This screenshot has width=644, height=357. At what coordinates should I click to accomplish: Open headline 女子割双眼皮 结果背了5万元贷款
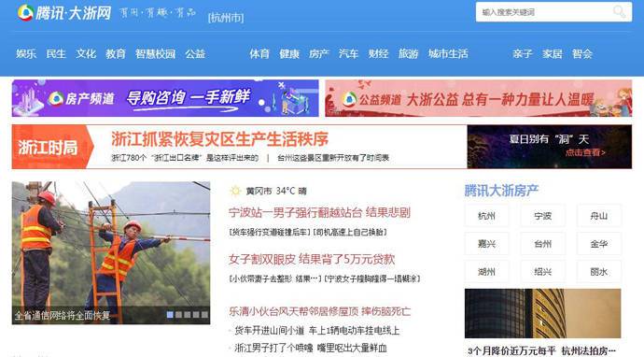pyautogui.click(x=312, y=259)
